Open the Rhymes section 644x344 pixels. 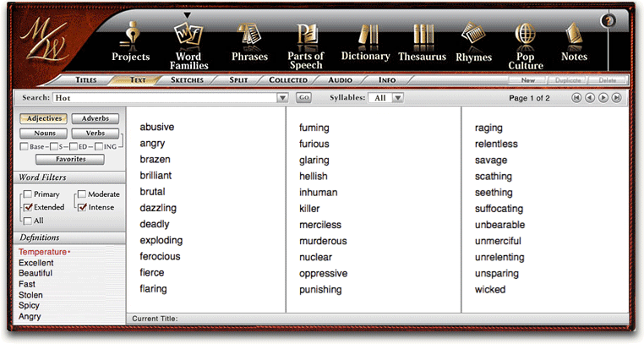(x=474, y=42)
